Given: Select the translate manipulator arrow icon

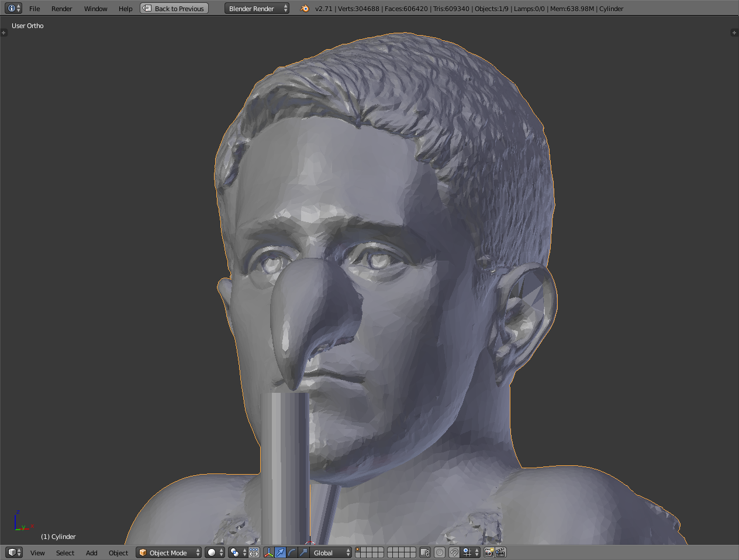Looking at the screenshot, I should (280, 552).
